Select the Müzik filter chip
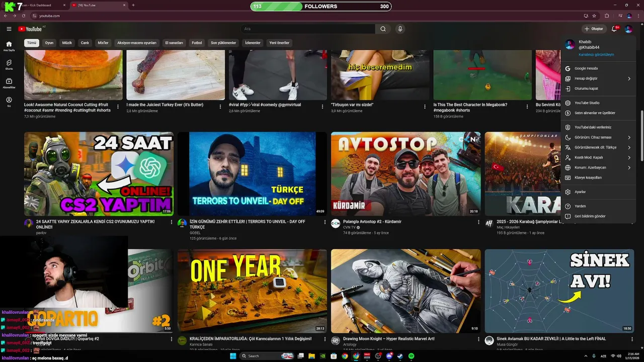This screenshot has width=644, height=362. pyautogui.click(x=67, y=43)
